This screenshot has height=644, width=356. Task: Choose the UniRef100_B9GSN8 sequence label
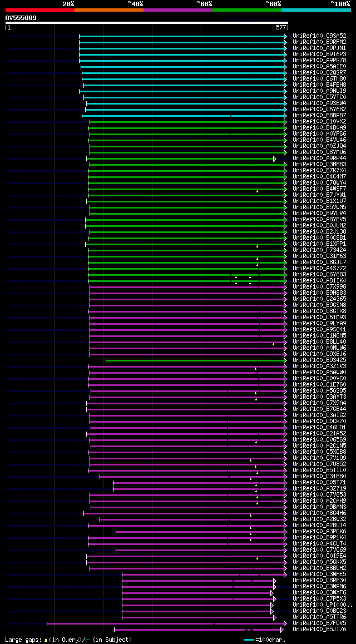319,305
